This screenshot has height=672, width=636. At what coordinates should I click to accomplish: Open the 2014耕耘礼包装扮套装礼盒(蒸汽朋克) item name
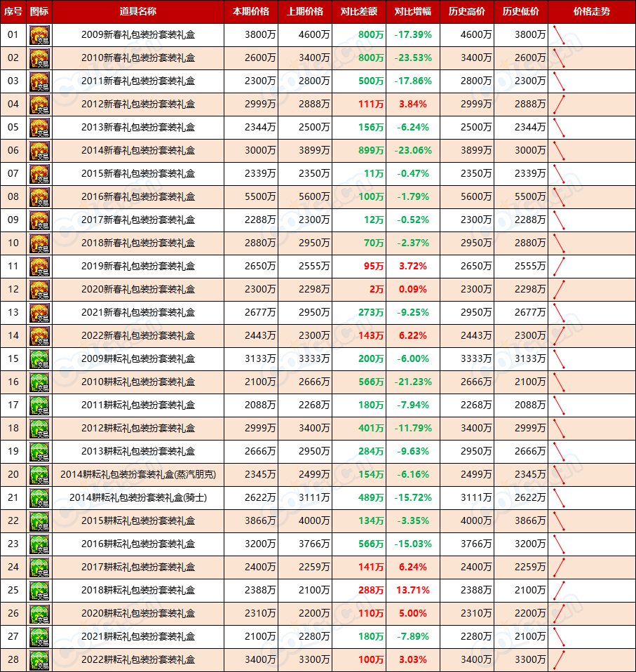138,475
